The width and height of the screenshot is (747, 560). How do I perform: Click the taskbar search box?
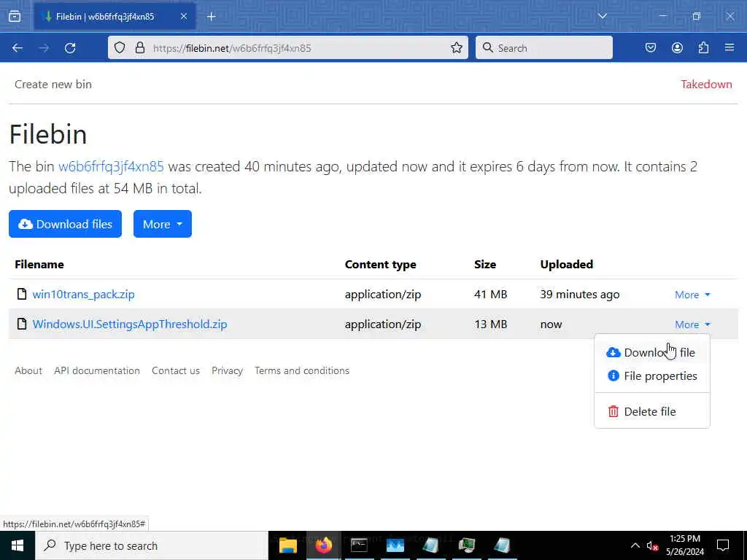coord(152,545)
